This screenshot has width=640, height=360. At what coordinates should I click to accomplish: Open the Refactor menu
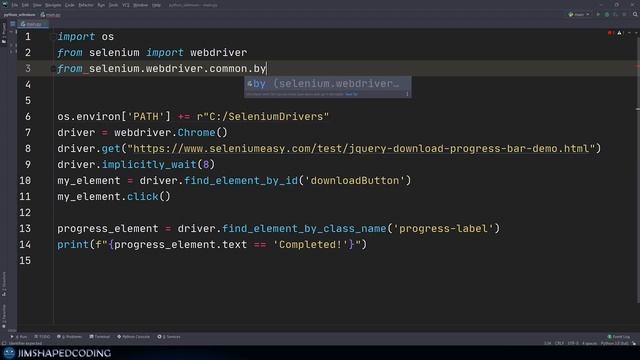(86, 5)
